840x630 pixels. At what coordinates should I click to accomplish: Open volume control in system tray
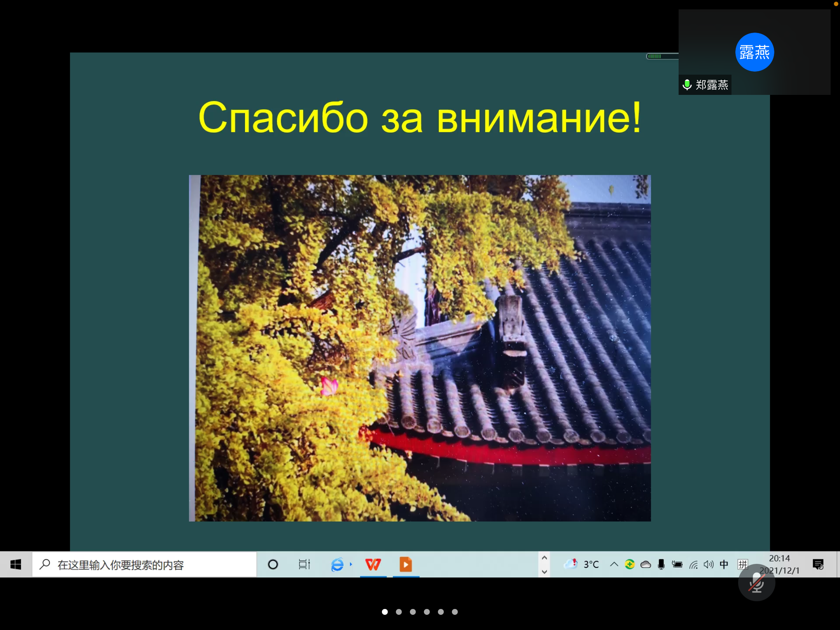pos(709,564)
